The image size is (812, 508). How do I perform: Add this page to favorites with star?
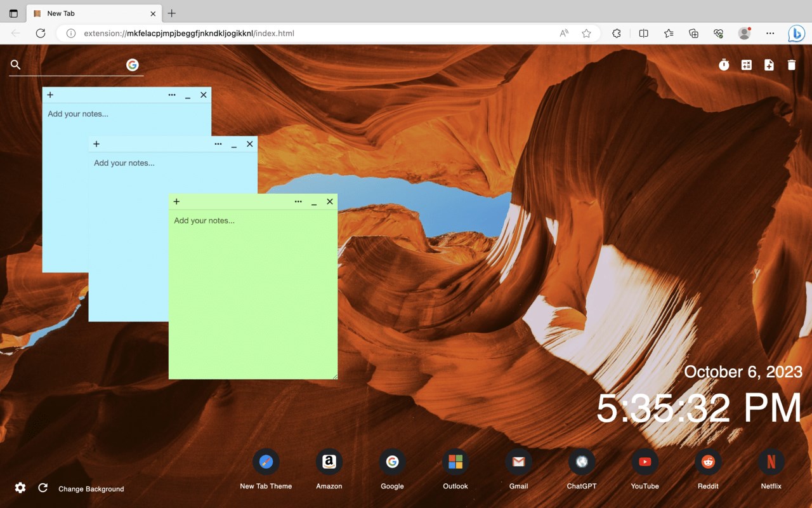[x=587, y=33]
